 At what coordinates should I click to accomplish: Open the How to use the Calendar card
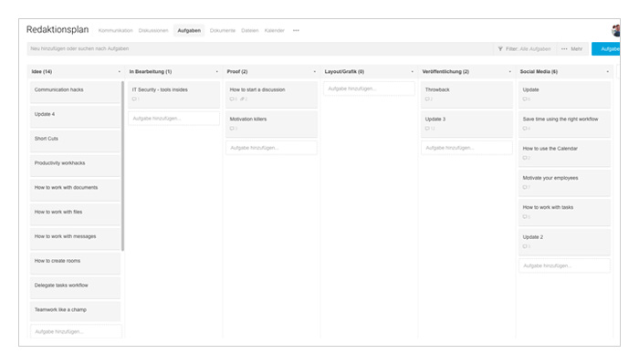pos(564,153)
